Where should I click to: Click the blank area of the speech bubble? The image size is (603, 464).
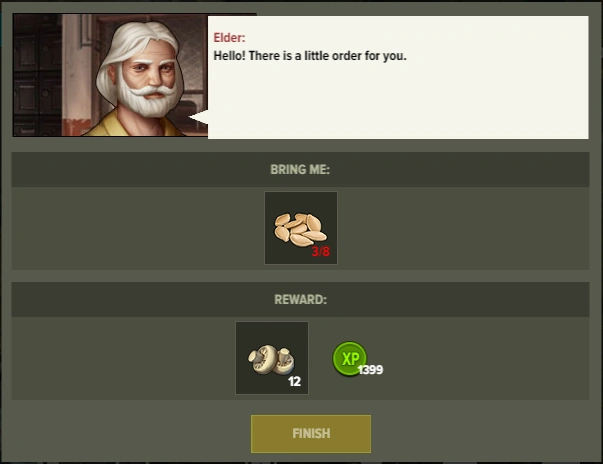coord(398,102)
